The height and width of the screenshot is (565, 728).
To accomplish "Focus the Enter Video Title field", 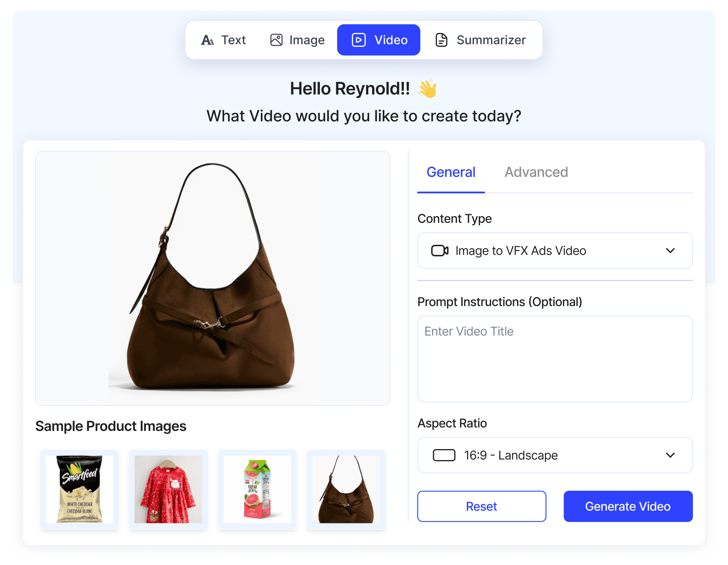I will tap(555, 359).
